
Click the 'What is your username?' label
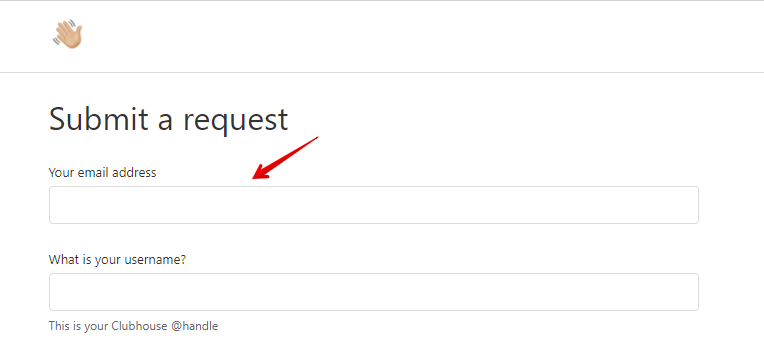[x=117, y=260]
